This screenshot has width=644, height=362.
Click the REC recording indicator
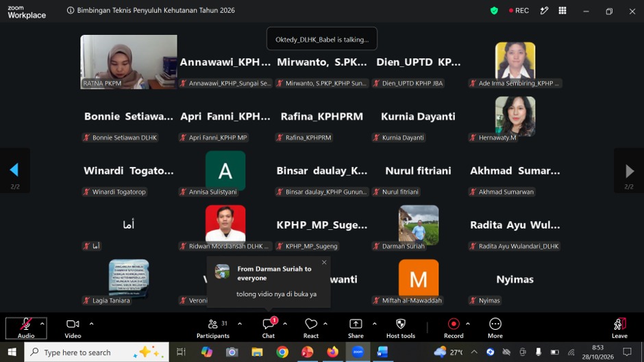pyautogui.click(x=519, y=11)
